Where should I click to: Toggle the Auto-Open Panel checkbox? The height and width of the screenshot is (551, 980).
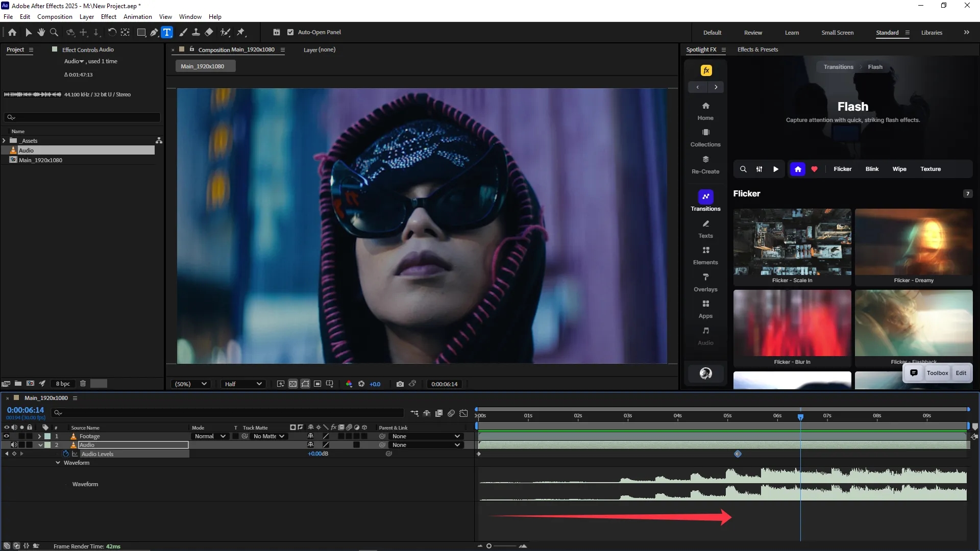pos(290,32)
